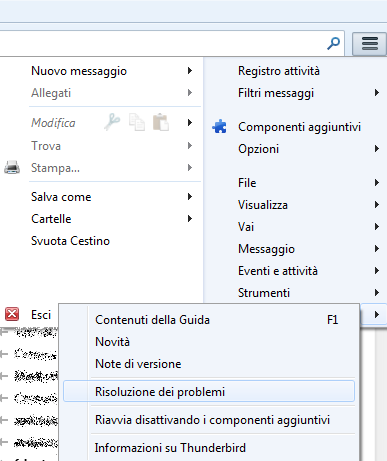Expand the File submenu arrow
The image size is (387, 461).
pos(377,182)
